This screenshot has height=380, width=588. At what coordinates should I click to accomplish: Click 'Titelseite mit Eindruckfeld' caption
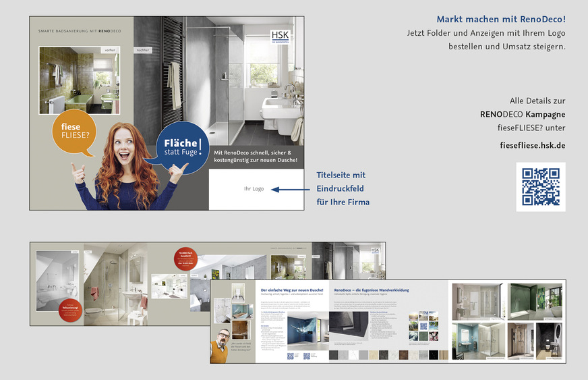pos(343,188)
